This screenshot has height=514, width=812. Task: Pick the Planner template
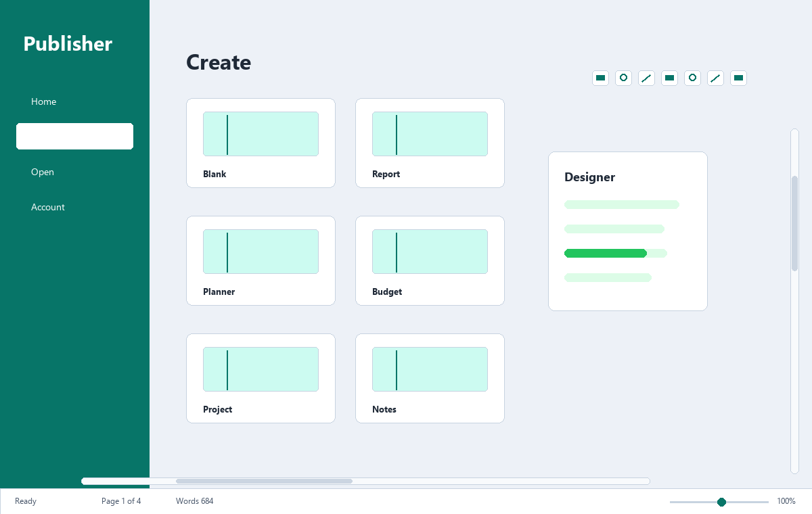tap(261, 260)
